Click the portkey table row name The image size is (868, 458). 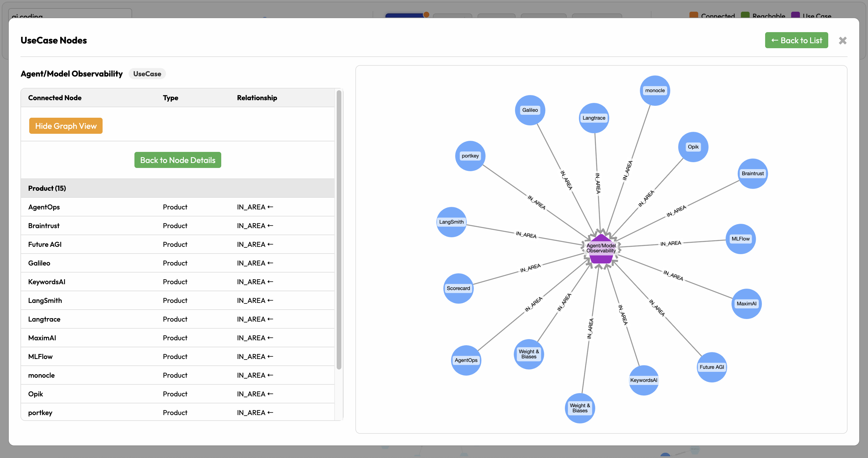tap(40, 412)
